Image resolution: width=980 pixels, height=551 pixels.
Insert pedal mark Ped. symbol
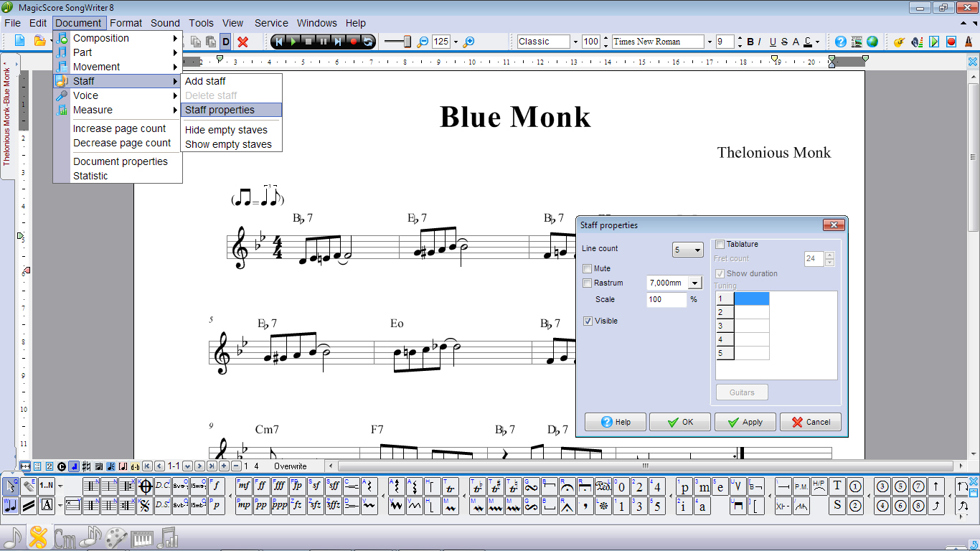pyautogui.click(x=603, y=486)
